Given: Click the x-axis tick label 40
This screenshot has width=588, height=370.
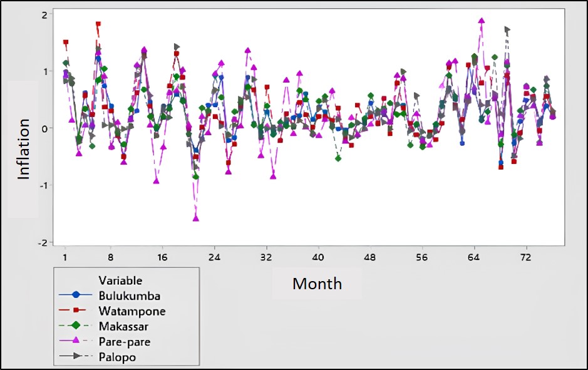Looking at the screenshot, I should click(317, 257).
